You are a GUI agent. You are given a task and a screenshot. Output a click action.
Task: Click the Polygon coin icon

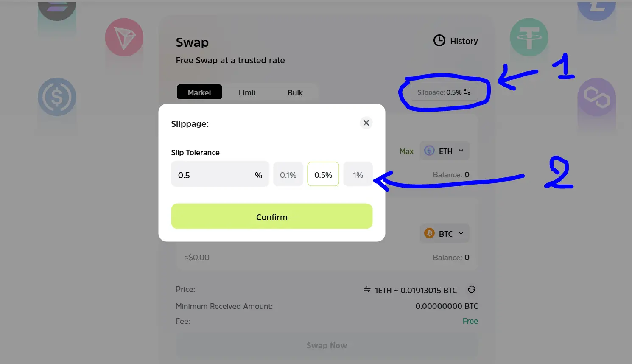point(596,97)
